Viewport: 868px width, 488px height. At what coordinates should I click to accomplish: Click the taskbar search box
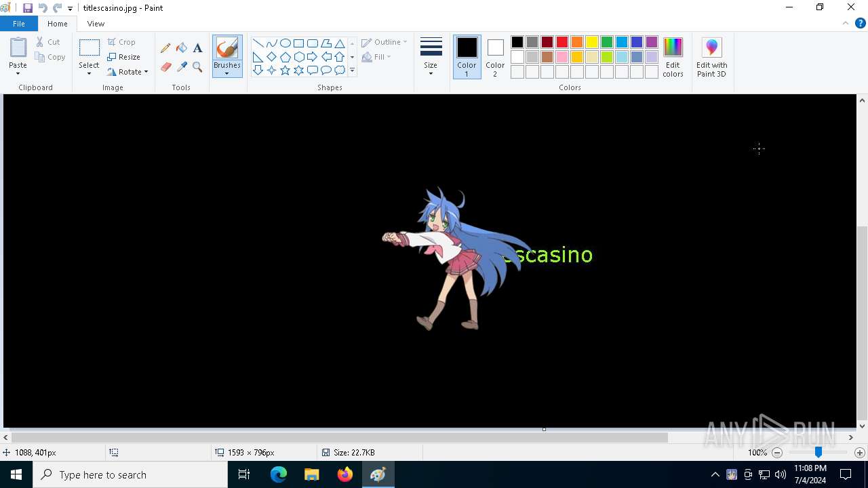130,474
